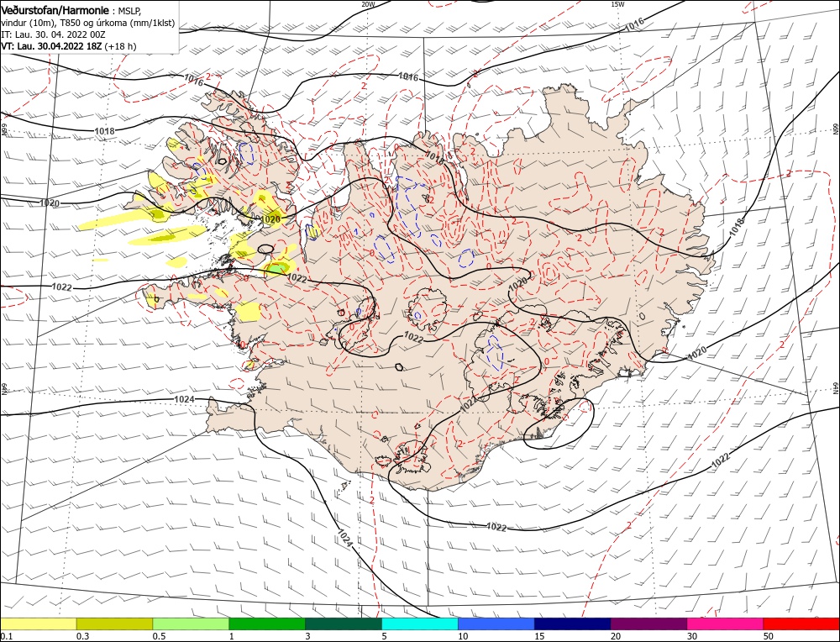Image resolution: width=840 pixels, height=642 pixels.
Task: Select the pink 30–50 mm legend swatch
Action: [x=726, y=624]
